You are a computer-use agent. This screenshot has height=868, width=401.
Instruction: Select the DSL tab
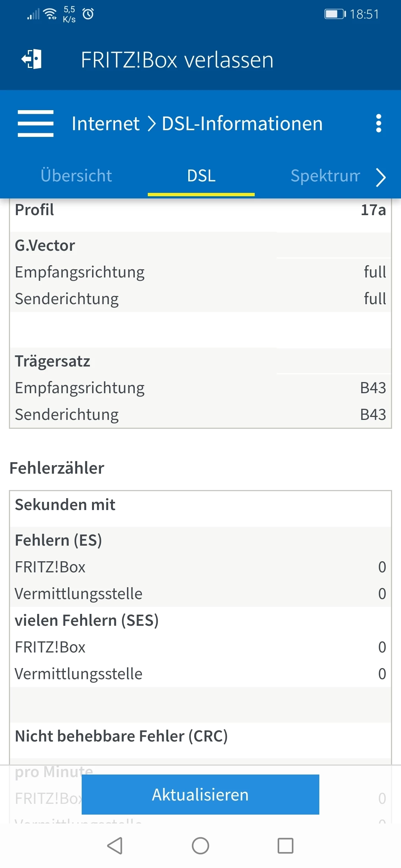point(201,176)
